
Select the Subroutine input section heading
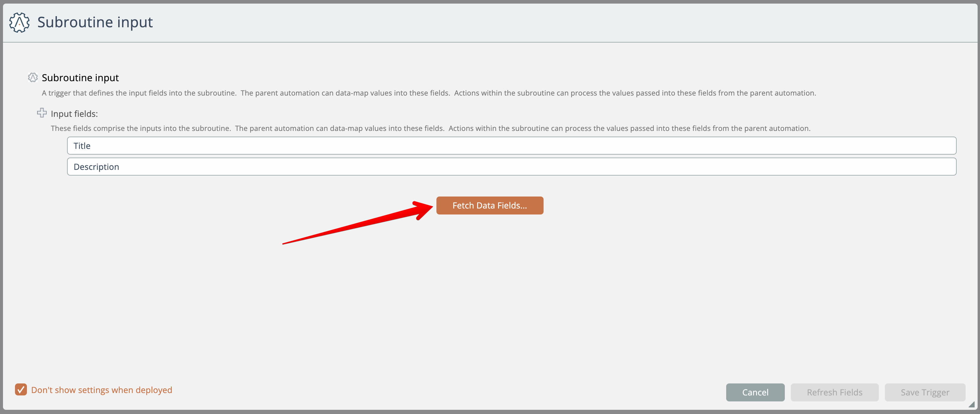80,78
